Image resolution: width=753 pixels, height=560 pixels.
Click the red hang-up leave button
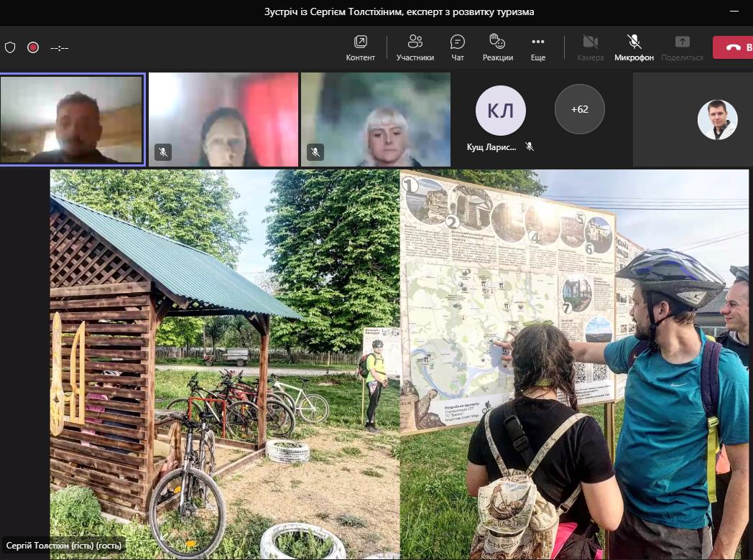coord(733,47)
